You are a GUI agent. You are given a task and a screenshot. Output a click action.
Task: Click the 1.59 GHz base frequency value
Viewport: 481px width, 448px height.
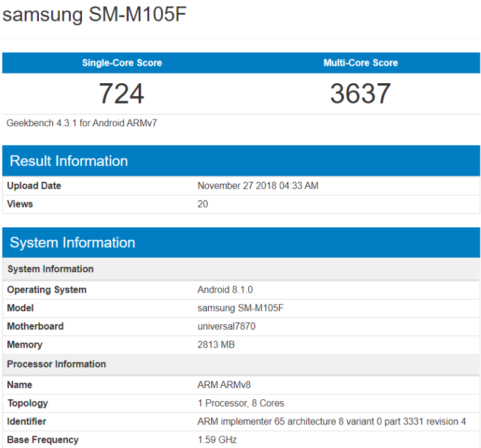point(217,440)
